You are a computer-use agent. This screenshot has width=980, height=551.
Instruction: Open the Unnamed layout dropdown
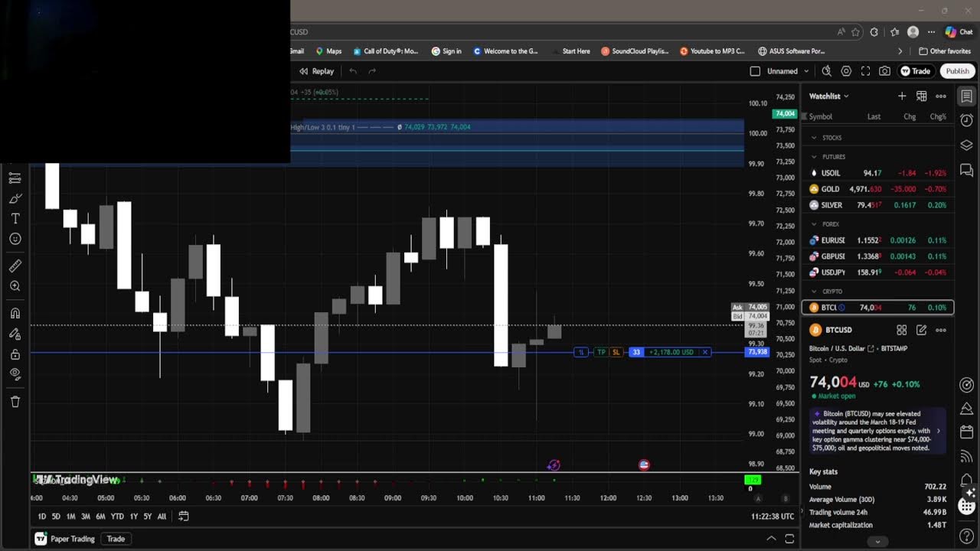pos(788,71)
